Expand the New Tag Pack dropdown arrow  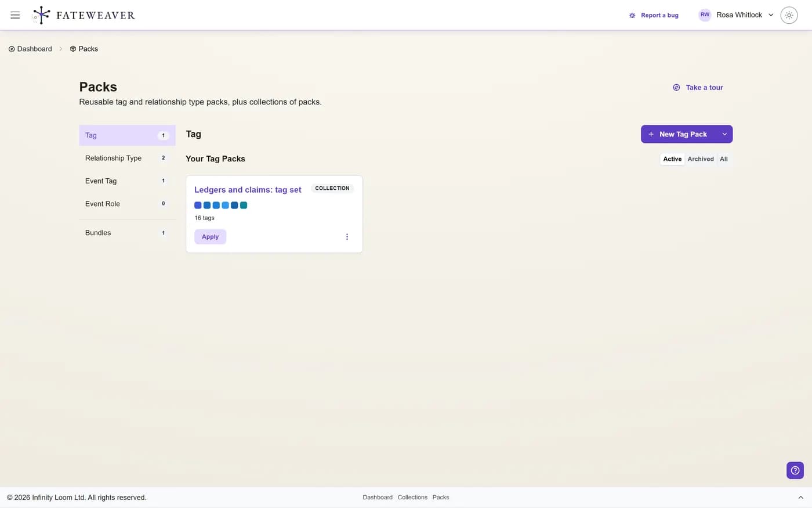[x=724, y=134]
